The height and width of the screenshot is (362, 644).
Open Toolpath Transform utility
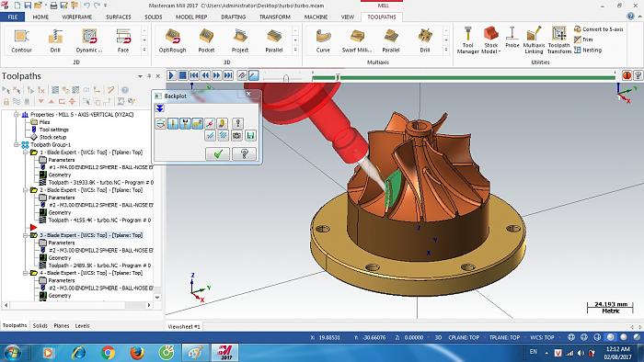coord(559,40)
